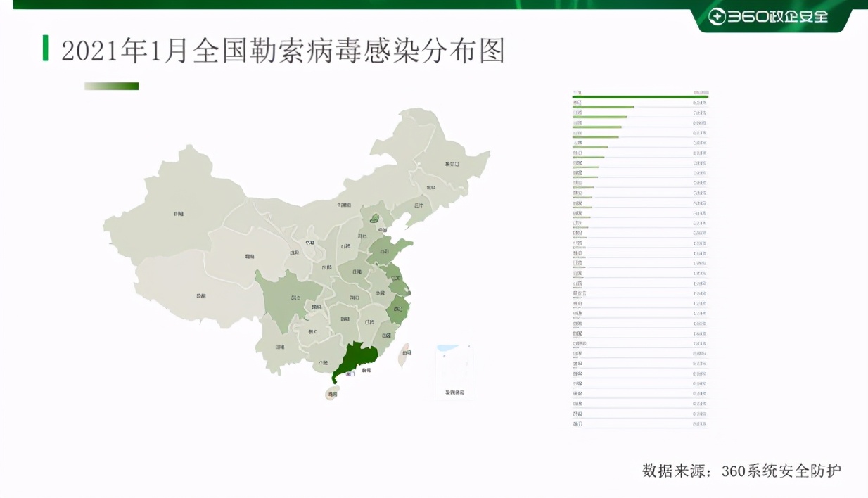Select Taiwan island on the map

[x=405, y=355]
